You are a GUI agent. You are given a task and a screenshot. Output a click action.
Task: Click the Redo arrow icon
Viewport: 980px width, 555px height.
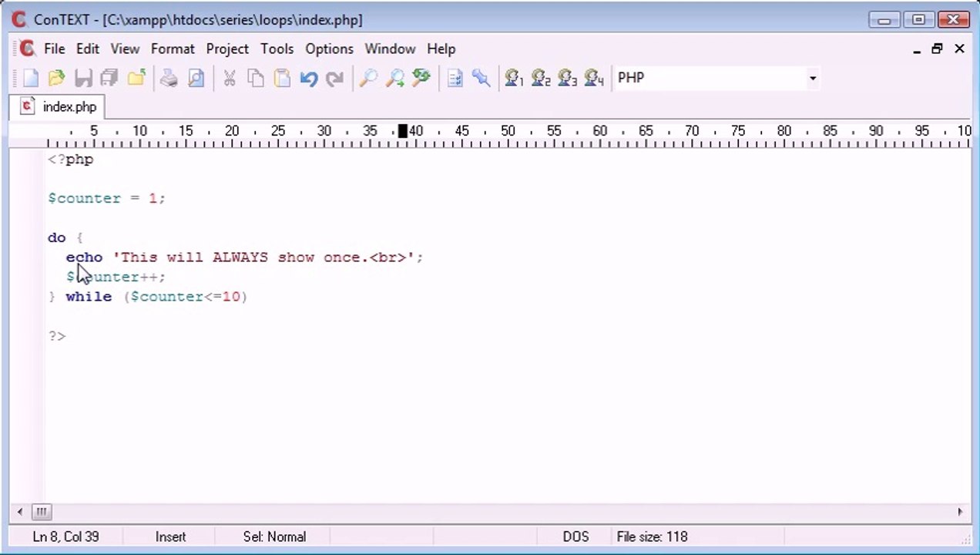[x=334, y=78]
